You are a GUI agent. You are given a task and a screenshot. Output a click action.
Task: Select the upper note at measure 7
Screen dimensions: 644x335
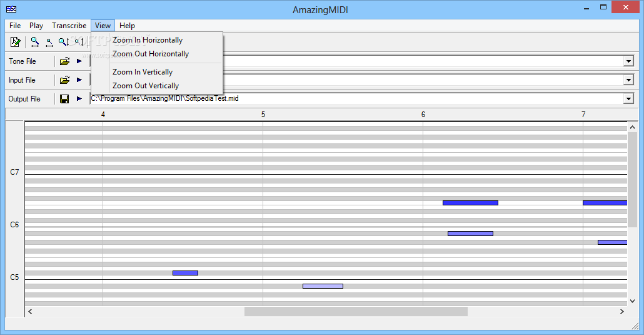click(605, 203)
